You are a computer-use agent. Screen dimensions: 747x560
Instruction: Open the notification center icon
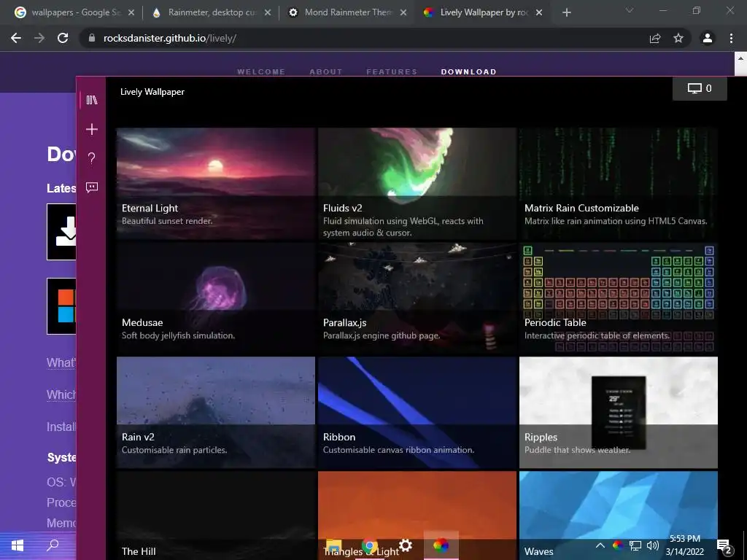(724, 547)
